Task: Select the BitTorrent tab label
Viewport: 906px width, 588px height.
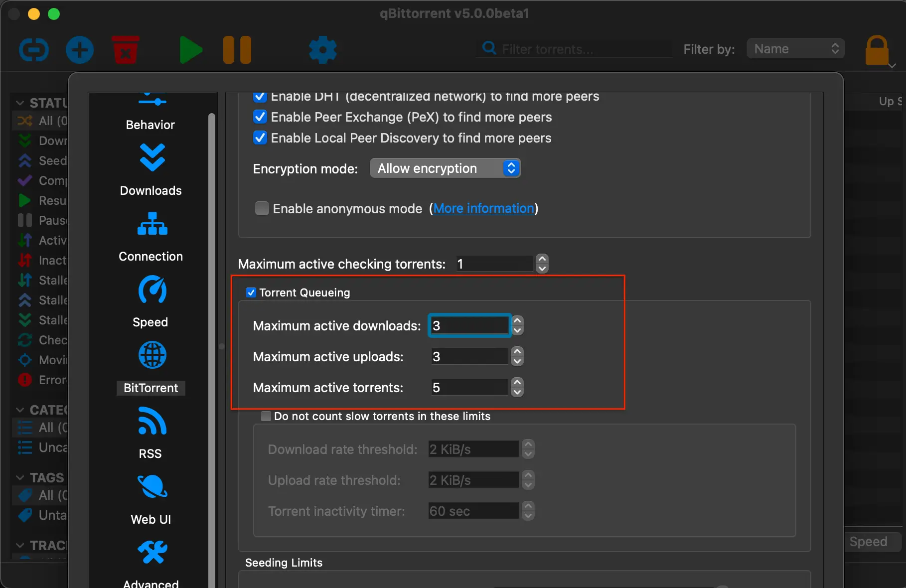Action: click(x=151, y=388)
